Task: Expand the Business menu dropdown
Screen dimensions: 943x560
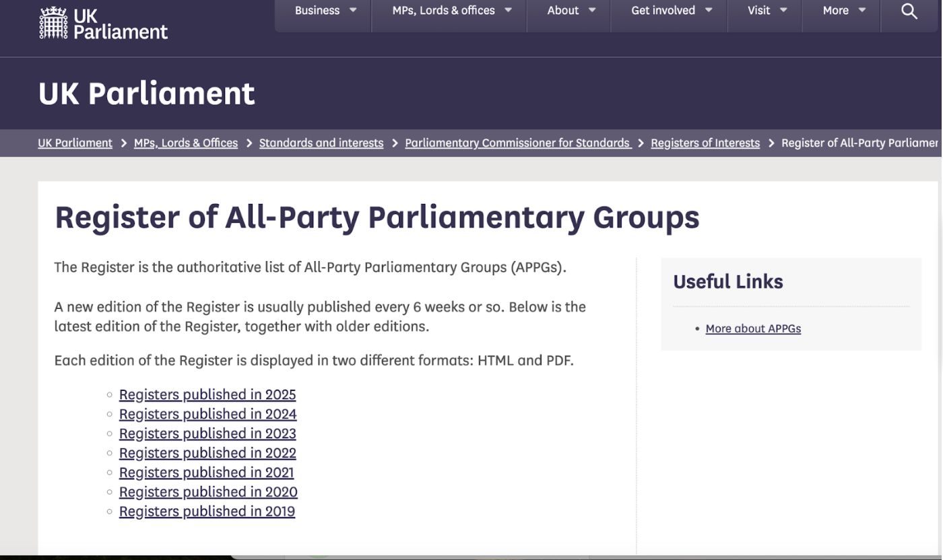Action: 325,11
